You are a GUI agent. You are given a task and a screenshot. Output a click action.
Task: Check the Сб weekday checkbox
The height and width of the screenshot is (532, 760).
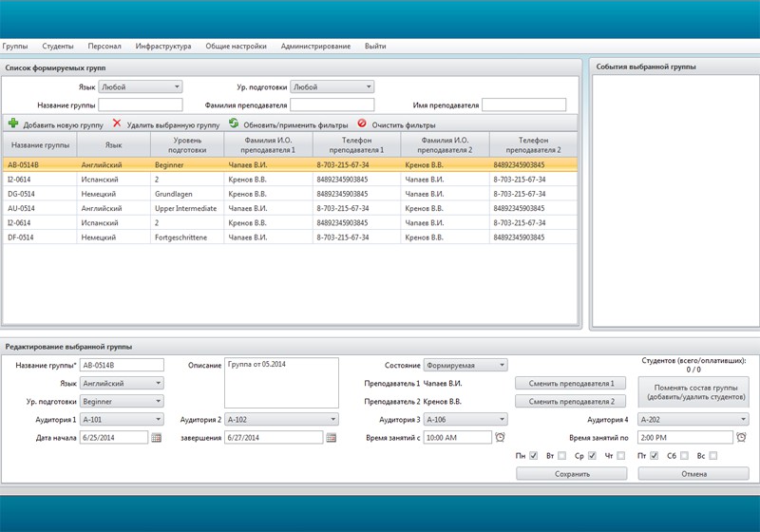(684, 455)
